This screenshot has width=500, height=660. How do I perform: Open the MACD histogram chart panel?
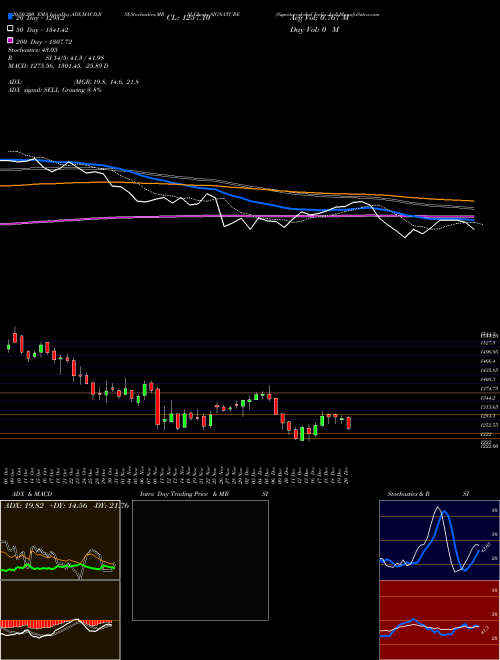[x=60, y=620]
